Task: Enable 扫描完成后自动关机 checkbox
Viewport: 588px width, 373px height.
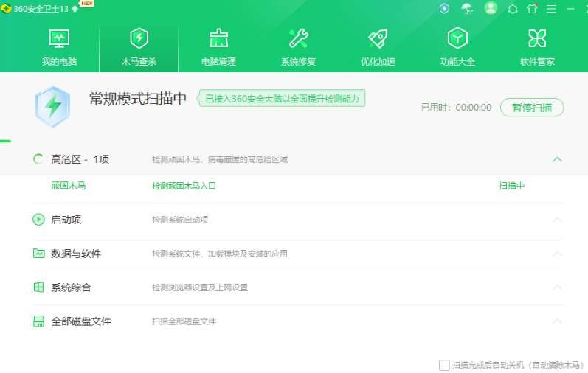Action: 444,365
